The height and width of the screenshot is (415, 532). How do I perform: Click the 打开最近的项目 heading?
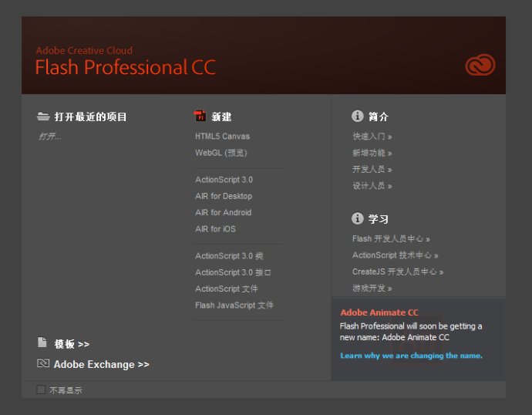point(90,116)
